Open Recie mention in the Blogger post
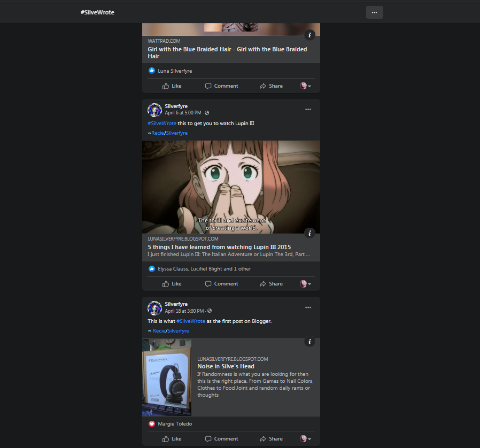480x448 pixels. click(159, 331)
